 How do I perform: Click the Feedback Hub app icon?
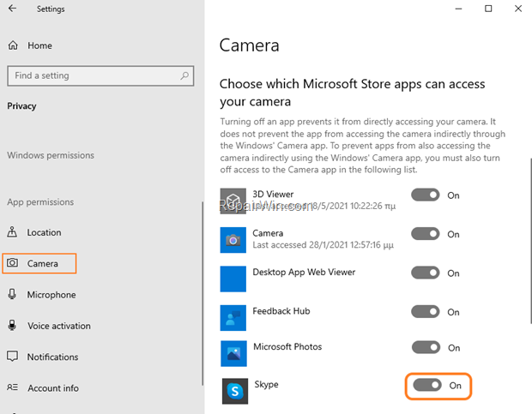(x=233, y=318)
